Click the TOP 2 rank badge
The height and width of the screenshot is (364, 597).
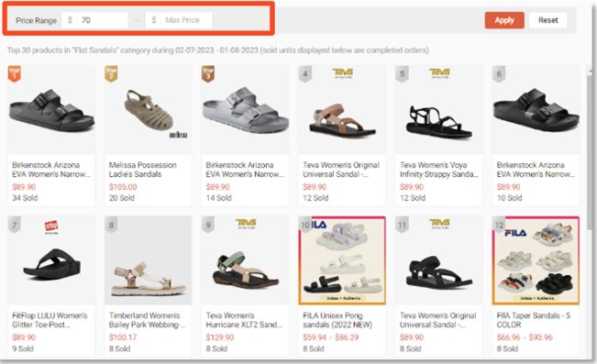point(111,73)
